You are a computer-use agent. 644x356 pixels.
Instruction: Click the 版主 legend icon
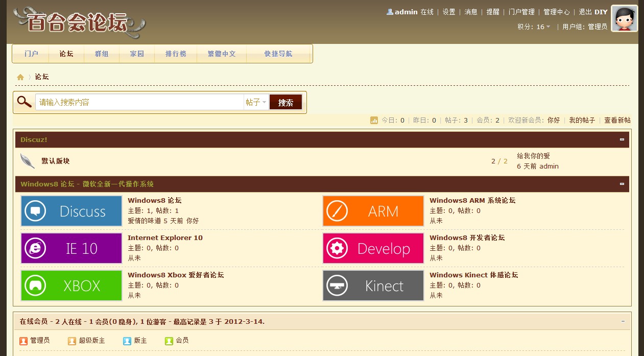click(127, 341)
